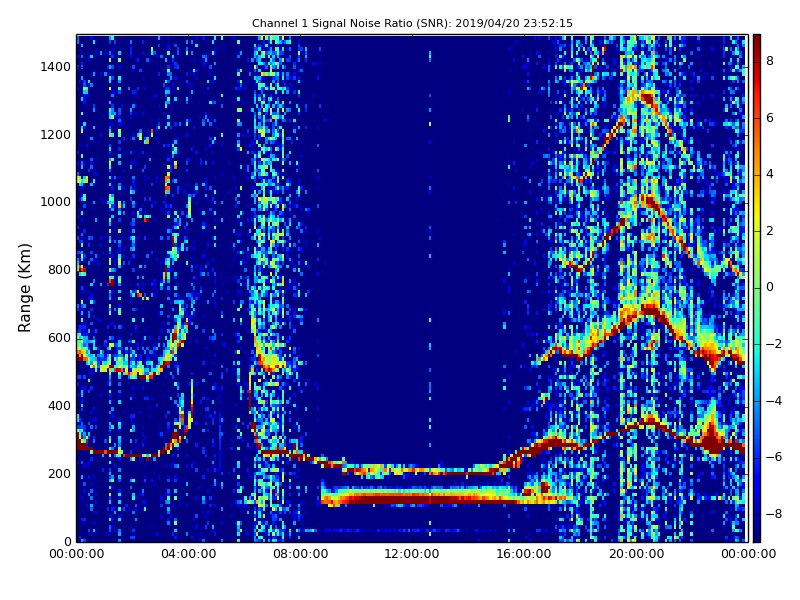Click the colorbar label 2
Screen dimensions: 800x600
[770, 231]
